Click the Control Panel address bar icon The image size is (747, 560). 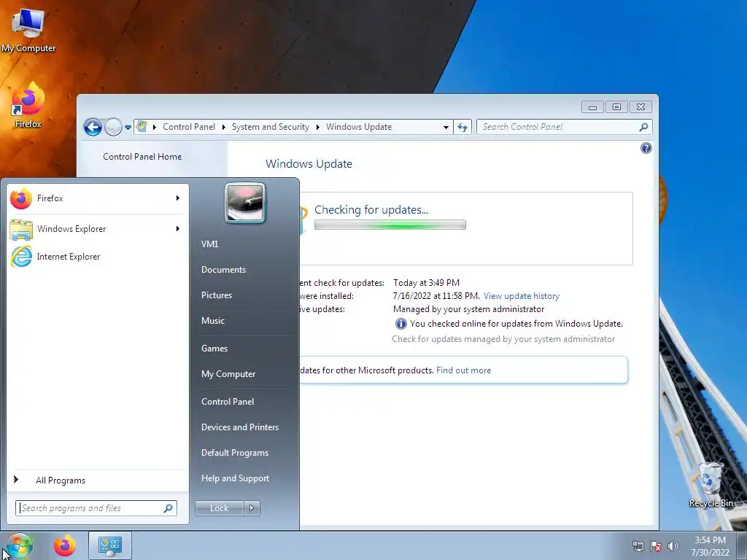coord(142,127)
